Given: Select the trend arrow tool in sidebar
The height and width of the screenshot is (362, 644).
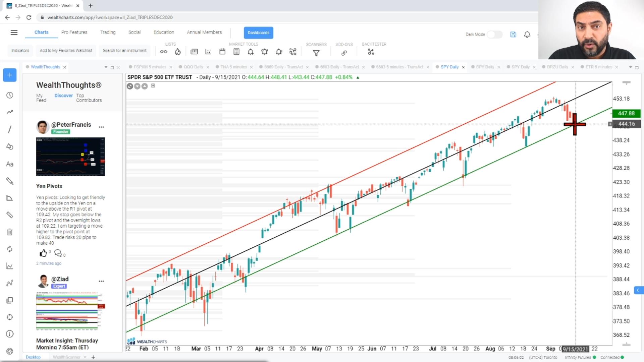Looking at the screenshot, I should click(x=10, y=112).
